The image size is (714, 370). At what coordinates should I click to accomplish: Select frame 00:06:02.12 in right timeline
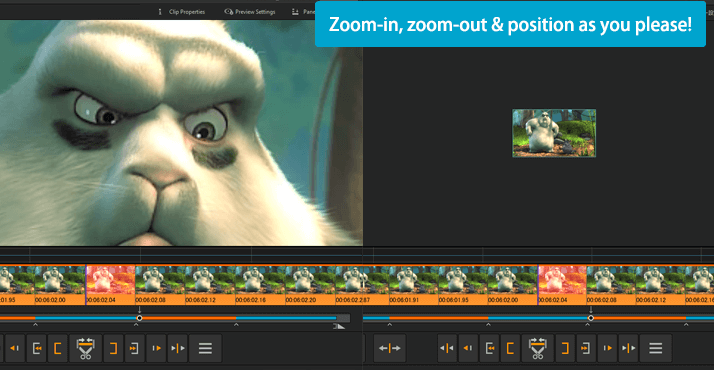[660, 285]
